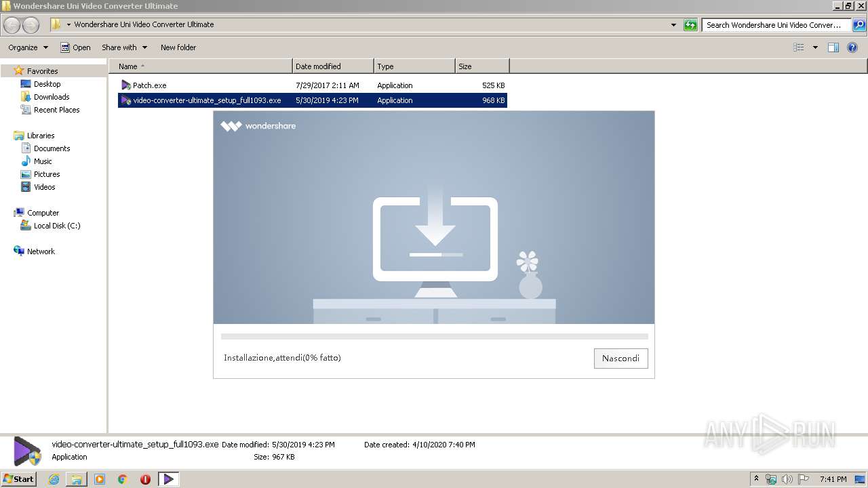Toggle the preview pane icon
The image size is (868, 488).
pos(833,47)
